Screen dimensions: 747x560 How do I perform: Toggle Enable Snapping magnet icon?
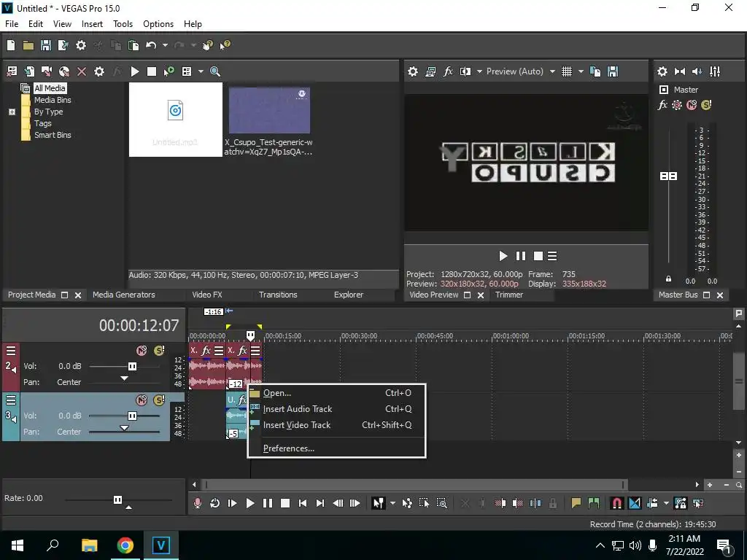click(x=616, y=503)
